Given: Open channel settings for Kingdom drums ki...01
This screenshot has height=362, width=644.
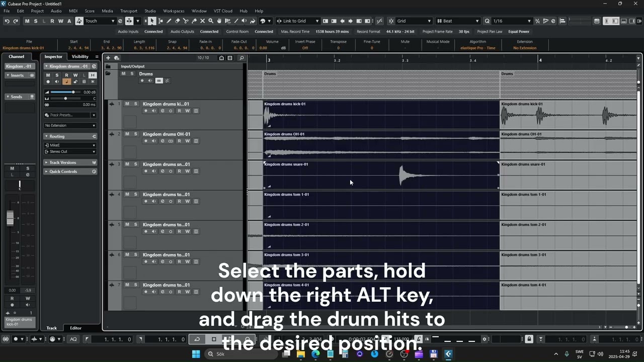Looking at the screenshot, I should [x=163, y=111].
